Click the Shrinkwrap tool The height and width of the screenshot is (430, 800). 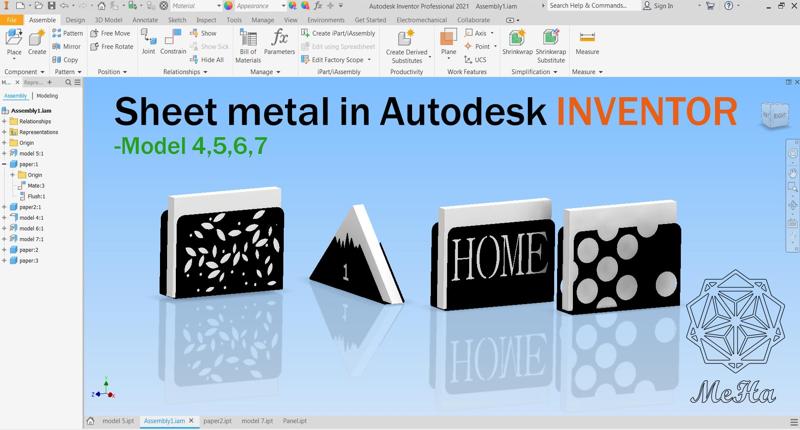517,41
